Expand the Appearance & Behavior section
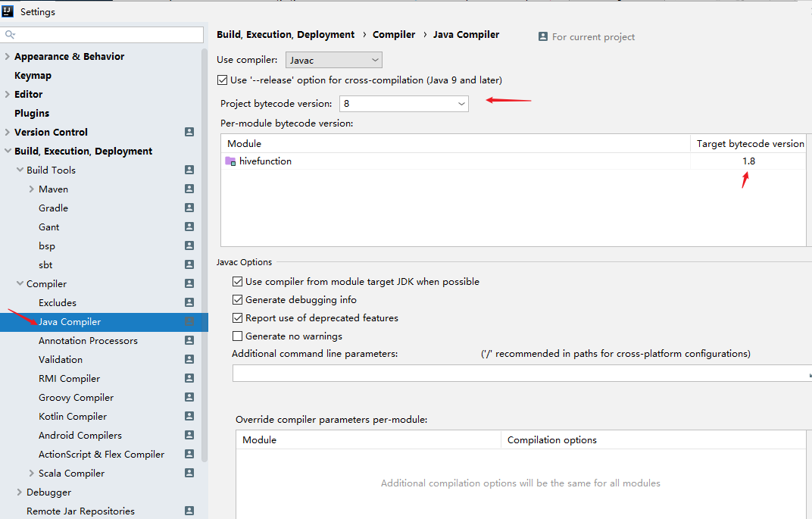 [8, 57]
